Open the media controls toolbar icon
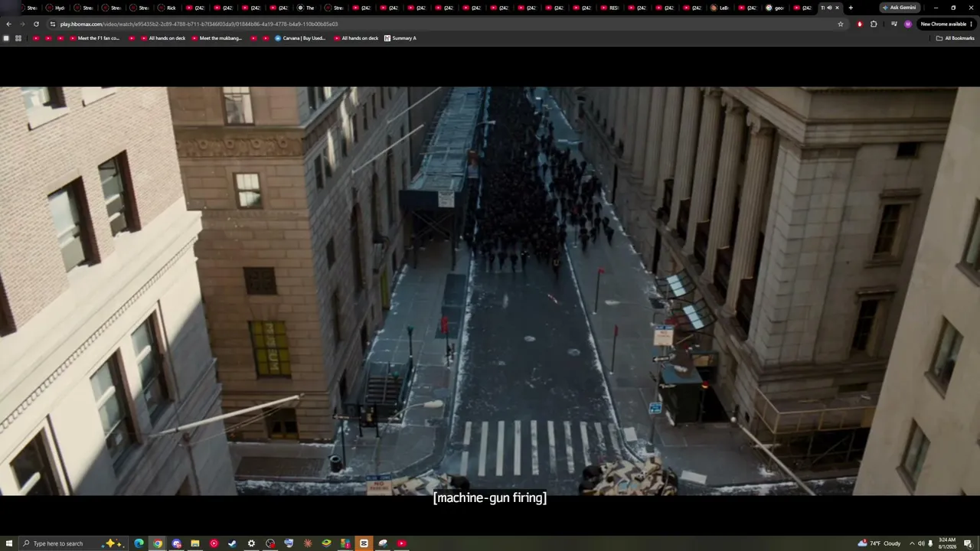 coord(893,24)
